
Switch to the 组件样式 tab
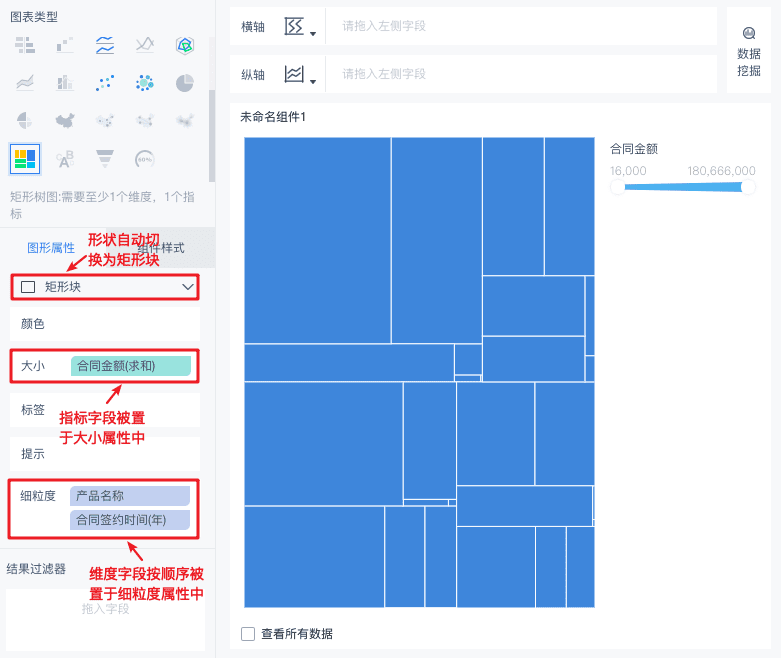(x=161, y=248)
